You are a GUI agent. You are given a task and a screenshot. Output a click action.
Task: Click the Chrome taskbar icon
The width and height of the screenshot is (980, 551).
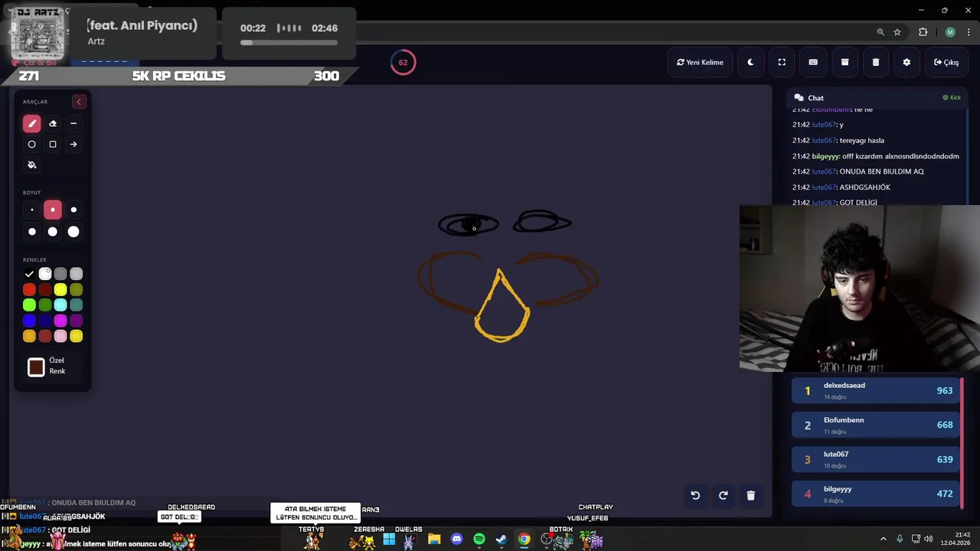(x=524, y=540)
